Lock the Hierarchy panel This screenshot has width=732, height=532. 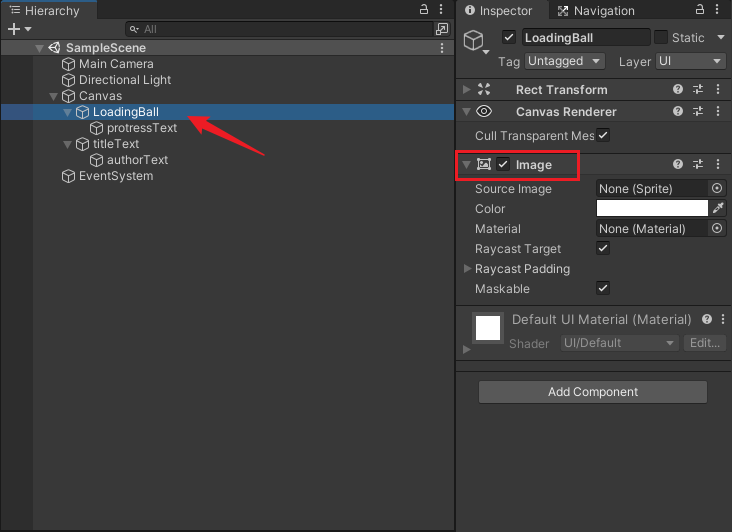coord(424,9)
